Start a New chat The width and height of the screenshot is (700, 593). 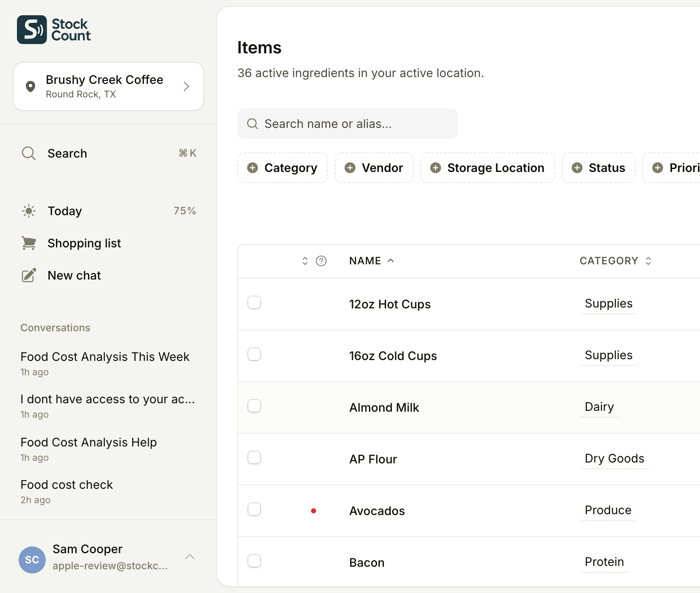108,275
